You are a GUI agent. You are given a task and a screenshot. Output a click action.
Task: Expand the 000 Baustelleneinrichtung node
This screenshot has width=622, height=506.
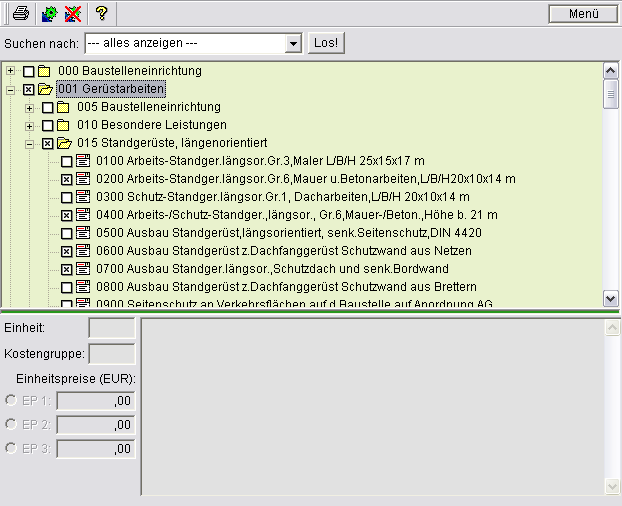10,71
